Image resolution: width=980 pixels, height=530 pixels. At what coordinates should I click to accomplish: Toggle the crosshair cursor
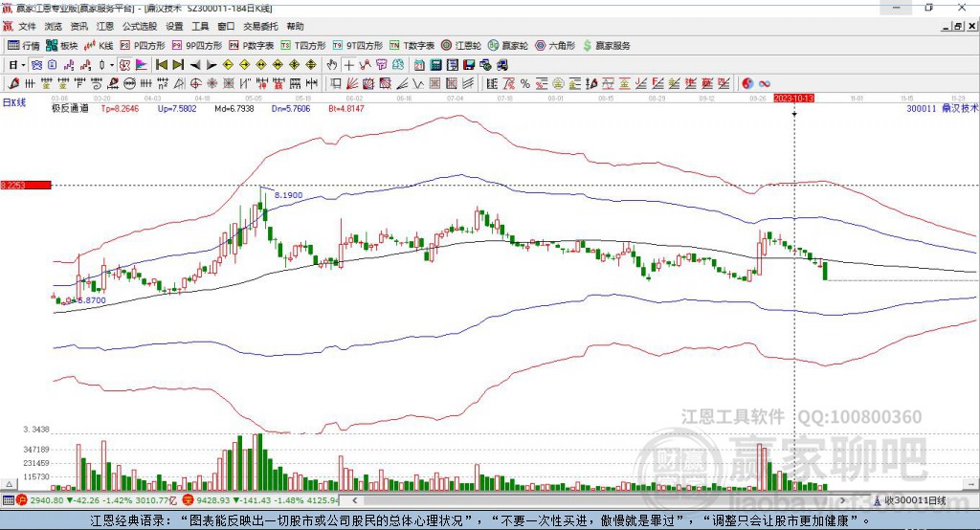[x=348, y=64]
